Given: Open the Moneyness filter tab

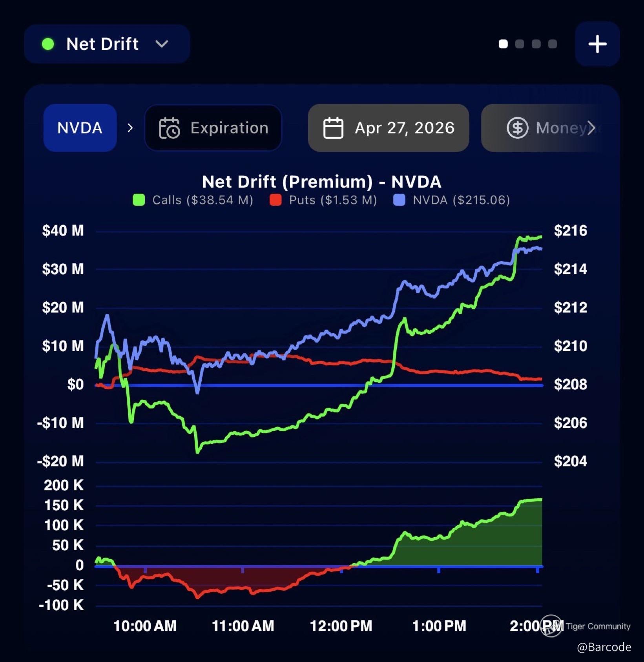Looking at the screenshot, I should tap(542, 128).
